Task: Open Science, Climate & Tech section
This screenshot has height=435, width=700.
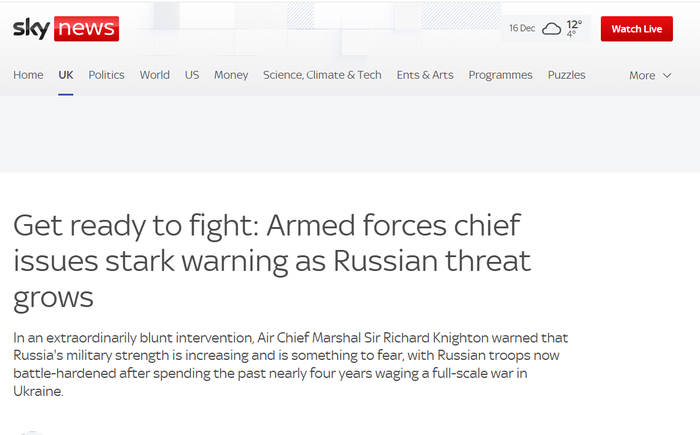Action: pyautogui.click(x=322, y=75)
